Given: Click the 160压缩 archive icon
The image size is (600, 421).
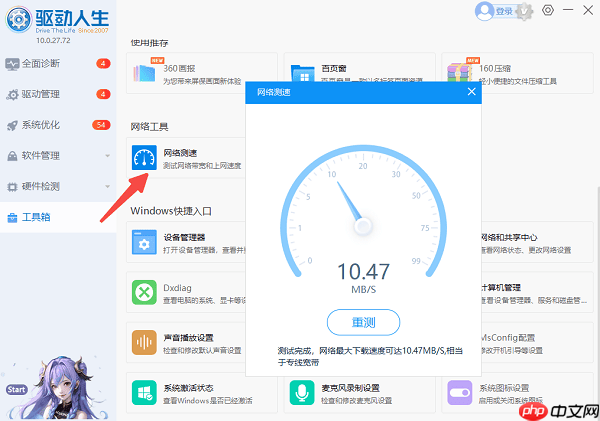Looking at the screenshot, I should point(460,73).
